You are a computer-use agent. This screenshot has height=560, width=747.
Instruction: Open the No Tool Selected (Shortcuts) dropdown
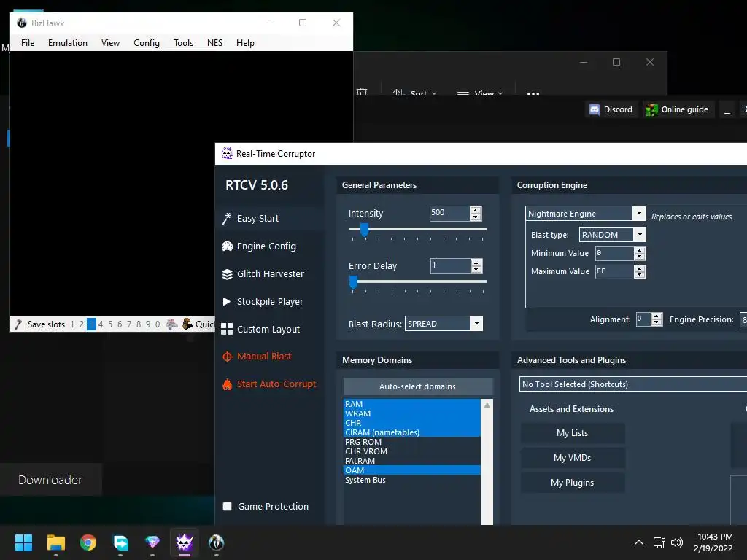point(633,384)
